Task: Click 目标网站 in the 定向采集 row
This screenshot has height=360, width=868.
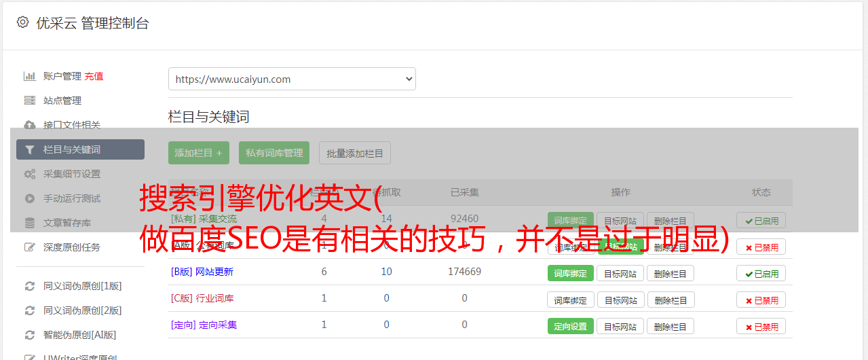Action: tap(620, 326)
